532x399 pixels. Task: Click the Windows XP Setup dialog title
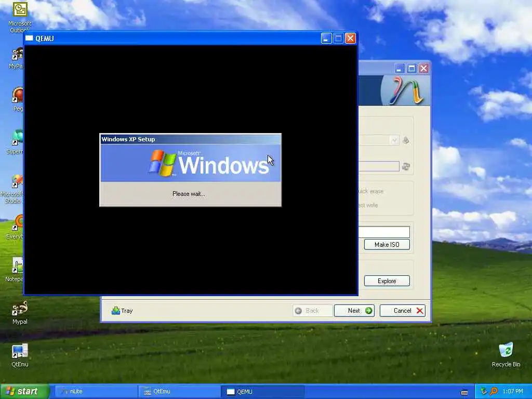coord(128,139)
